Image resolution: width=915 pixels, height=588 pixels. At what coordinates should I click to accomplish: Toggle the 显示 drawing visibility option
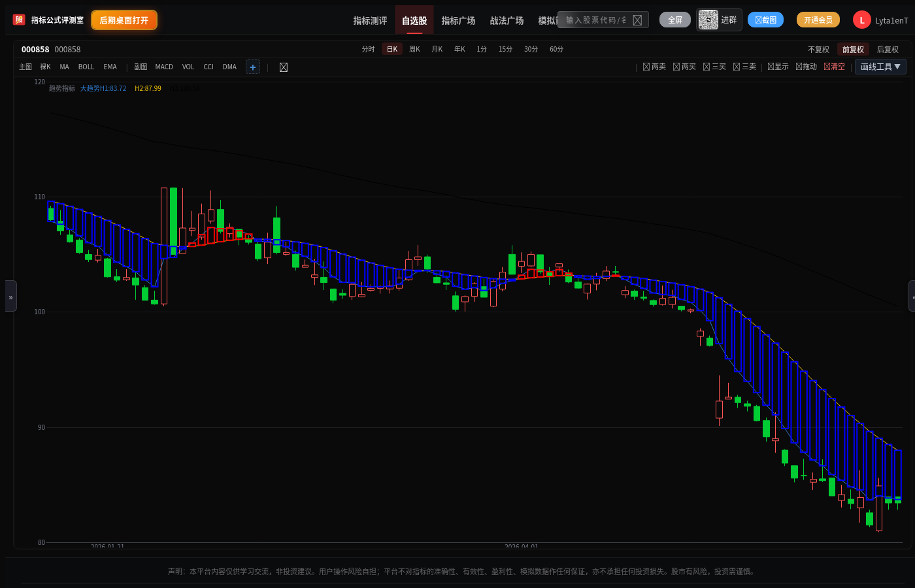[x=778, y=67]
